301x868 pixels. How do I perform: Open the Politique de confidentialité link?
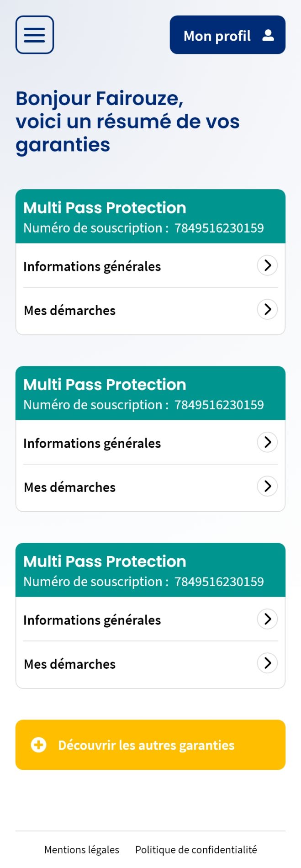coord(196,850)
